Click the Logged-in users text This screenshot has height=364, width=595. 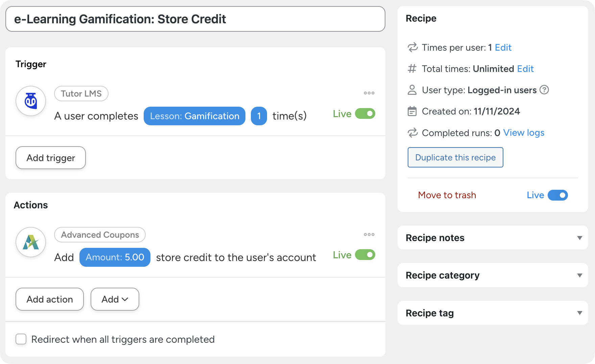tap(502, 90)
